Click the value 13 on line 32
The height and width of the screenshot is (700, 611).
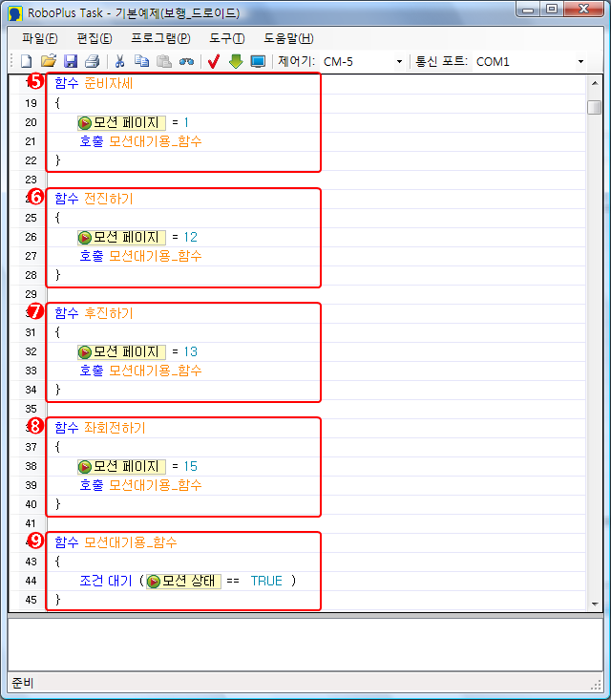(x=190, y=351)
